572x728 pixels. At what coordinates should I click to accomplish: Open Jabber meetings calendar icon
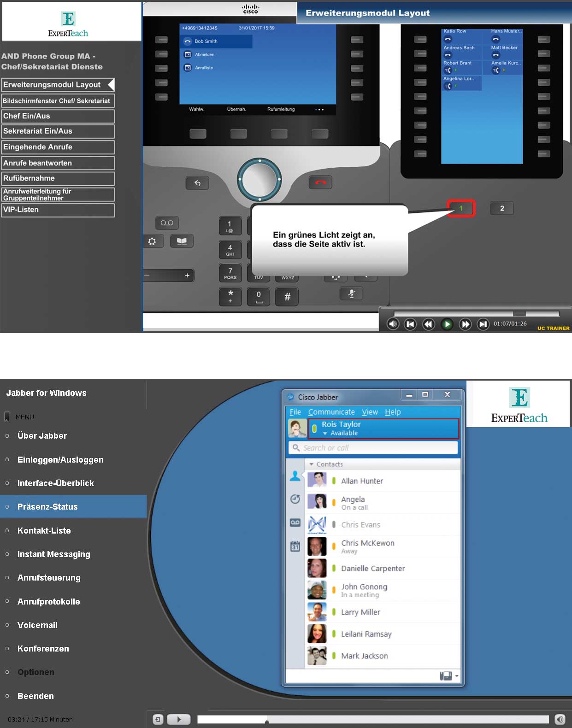coord(295,546)
